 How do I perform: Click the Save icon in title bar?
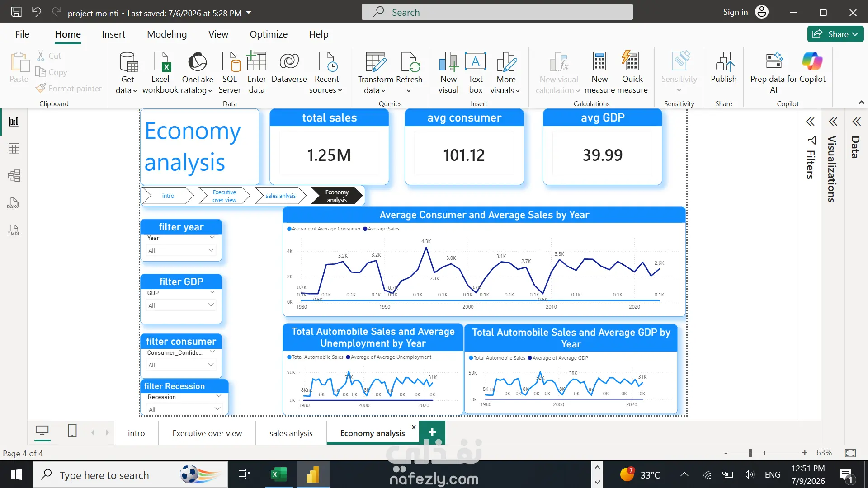tap(16, 12)
